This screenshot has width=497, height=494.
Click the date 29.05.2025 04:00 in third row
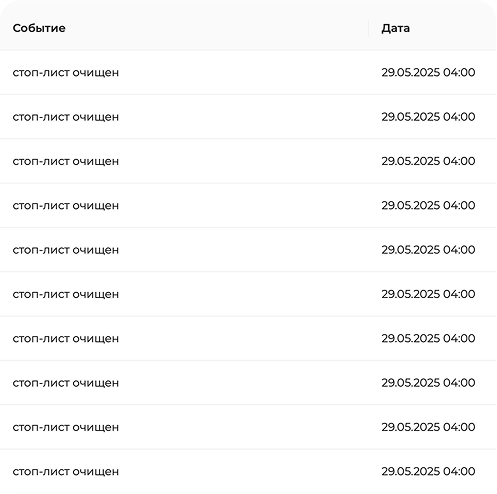pyautogui.click(x=428, y=161)
